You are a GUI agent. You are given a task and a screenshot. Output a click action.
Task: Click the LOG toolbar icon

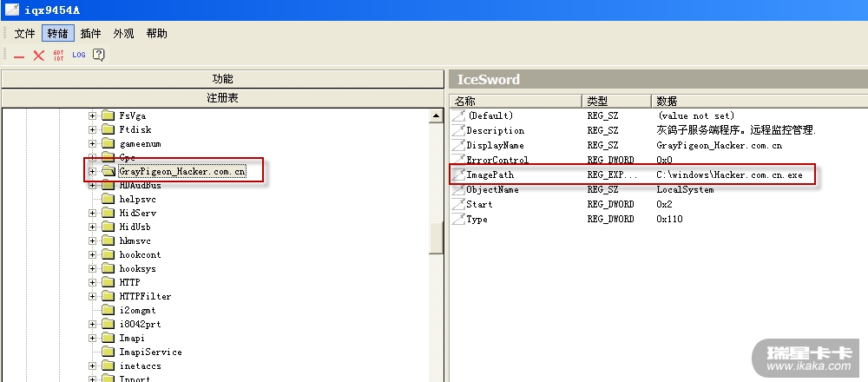[79, 55]
